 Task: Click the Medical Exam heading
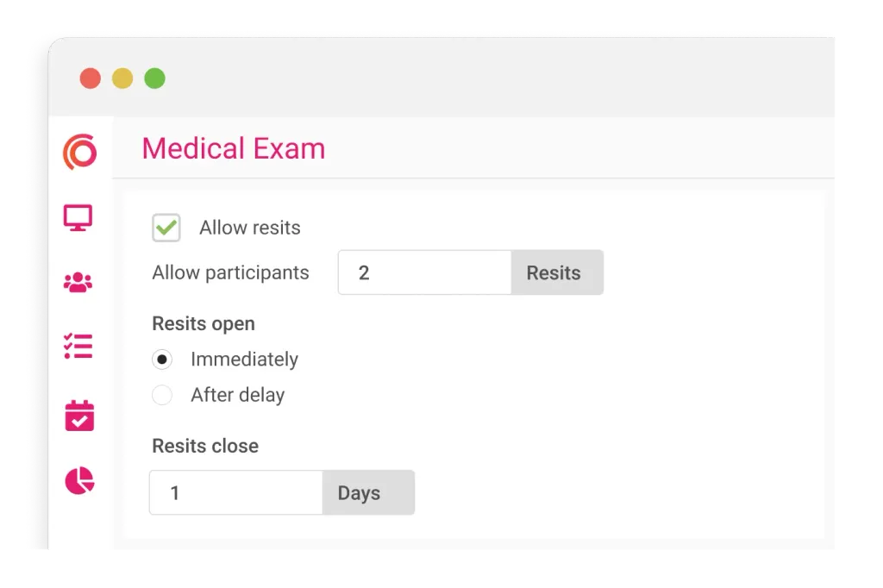tap(233, 148)
